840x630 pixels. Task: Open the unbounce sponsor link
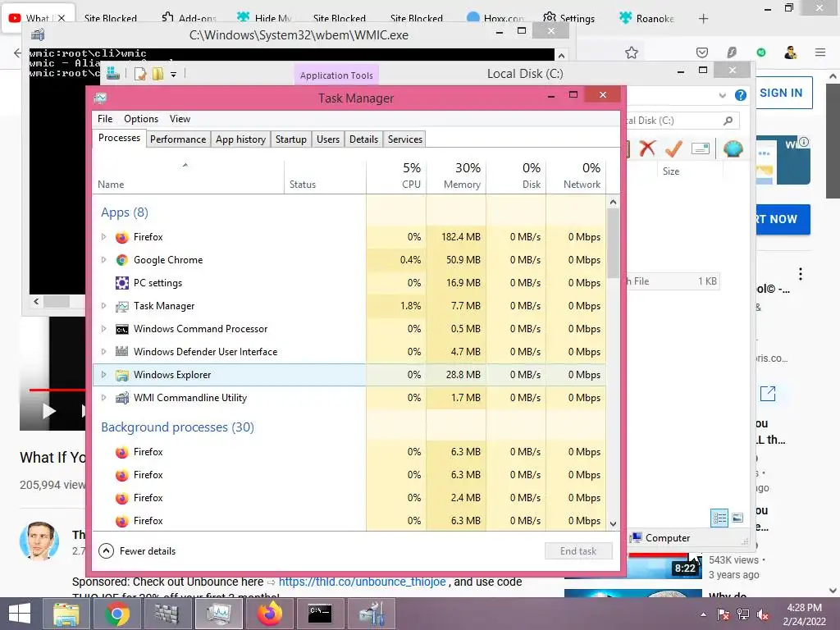[x=362, y=582]
